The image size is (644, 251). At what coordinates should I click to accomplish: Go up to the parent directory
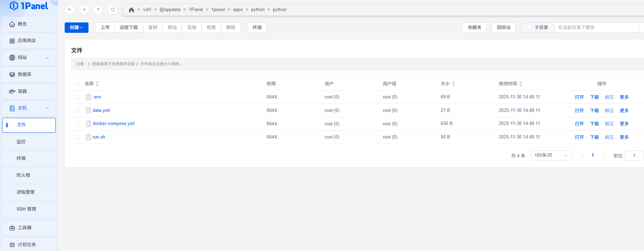pyautogui.click(x=98, y=10)
